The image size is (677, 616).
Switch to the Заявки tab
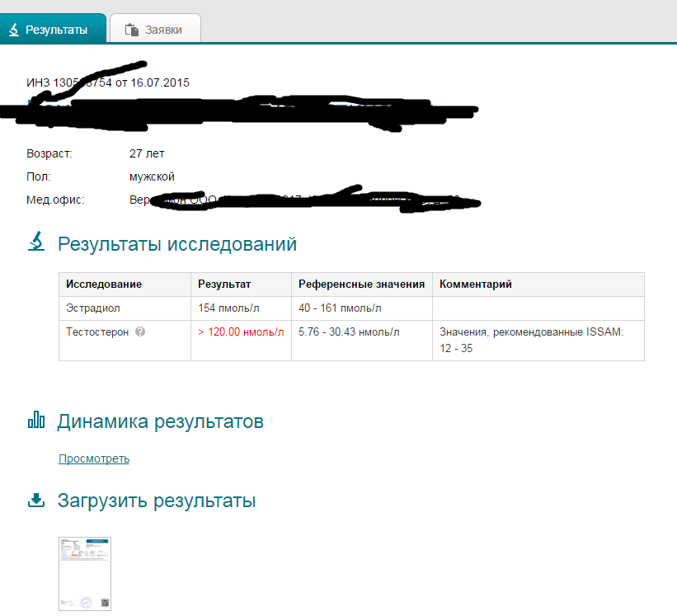pos(155,30)
